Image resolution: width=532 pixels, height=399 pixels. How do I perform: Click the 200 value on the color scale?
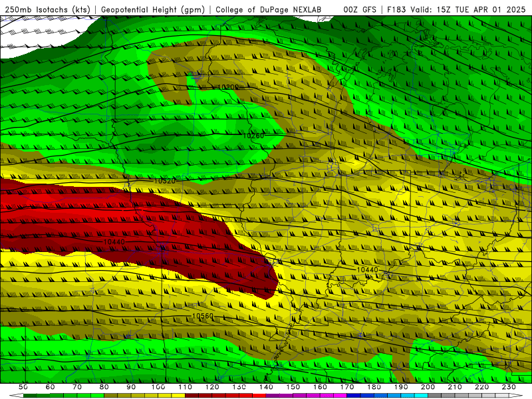(x=428, y=387)
